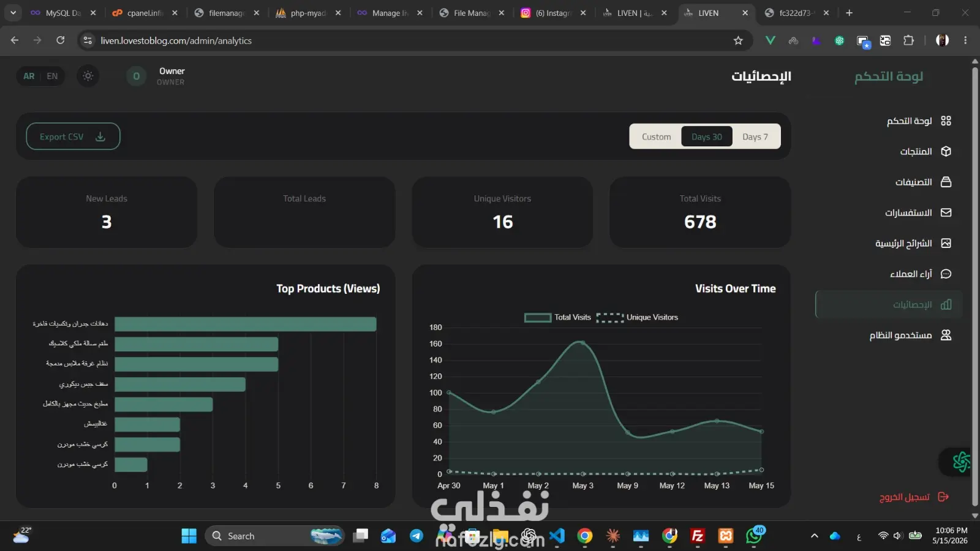The width and height of the screenshot is (980, 551).
Task: Open the Testimonials chat bubble icon
Action: 946,274
